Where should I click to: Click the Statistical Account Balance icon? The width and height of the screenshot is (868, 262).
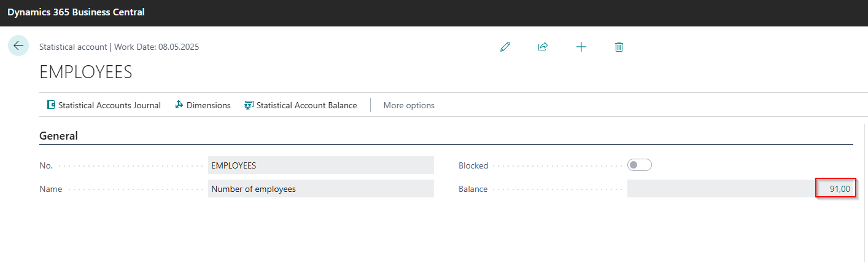click(x=249, y=105)
